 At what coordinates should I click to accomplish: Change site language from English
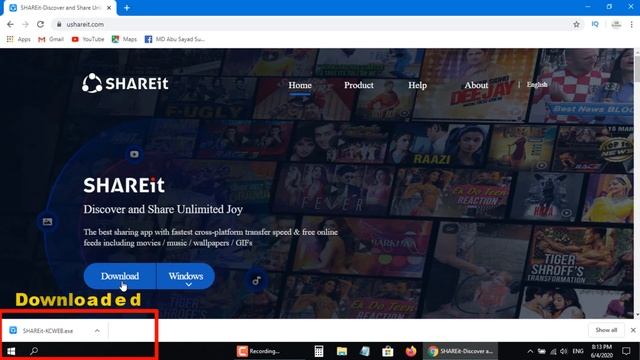[x=537, y=84]
